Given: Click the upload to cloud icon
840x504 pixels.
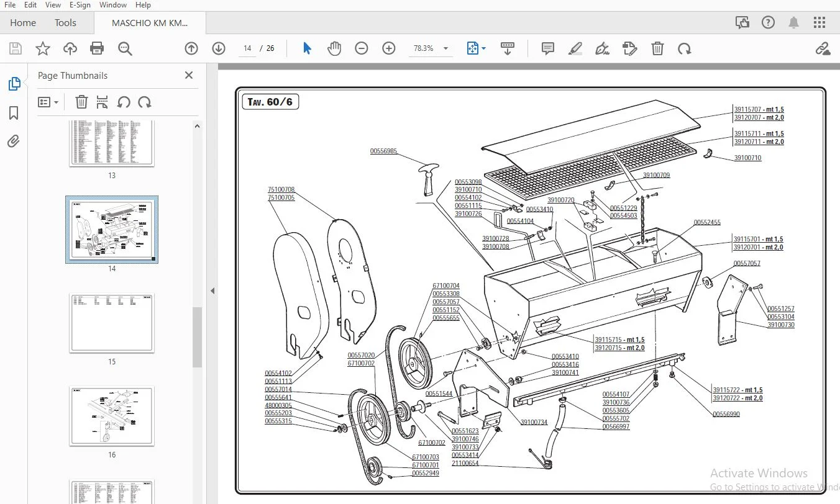Looking at the screenshot, I should coord(70,48).
